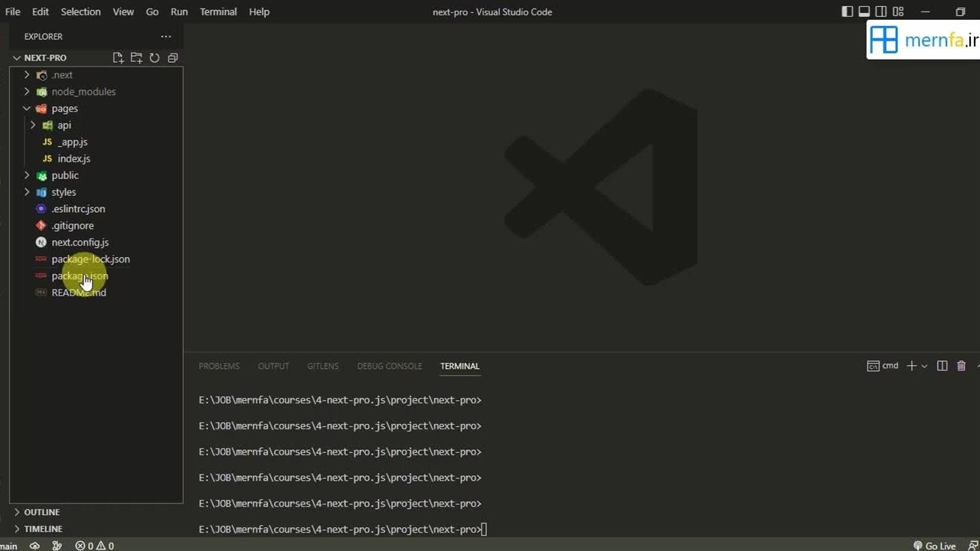Click the New Folder icon in Explorer
The height and width of the screenshot is (551, 980).
click(136, 57)
